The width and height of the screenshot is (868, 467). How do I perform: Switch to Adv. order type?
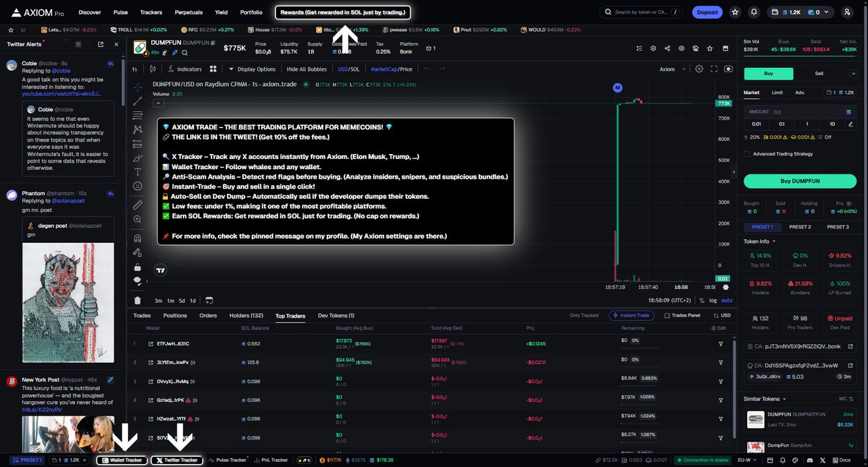pyautogui.click(x=799, y=93)
